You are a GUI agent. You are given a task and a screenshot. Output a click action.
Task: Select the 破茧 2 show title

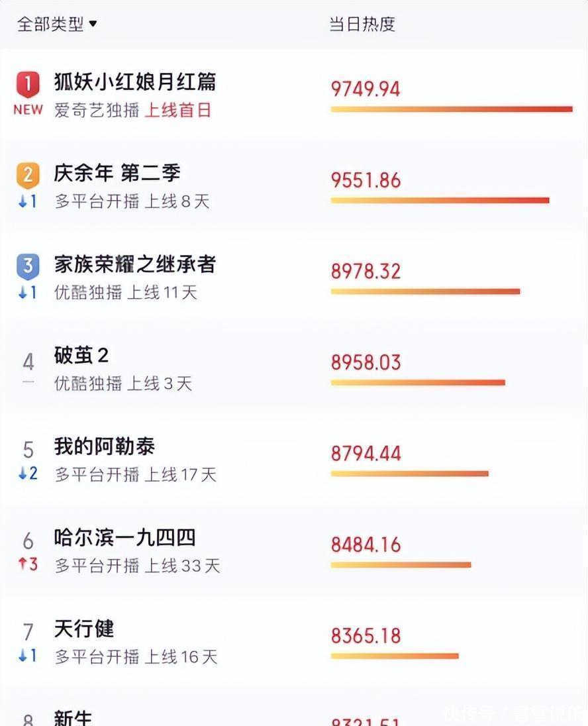pyautogui.click(x=81, y=356)
